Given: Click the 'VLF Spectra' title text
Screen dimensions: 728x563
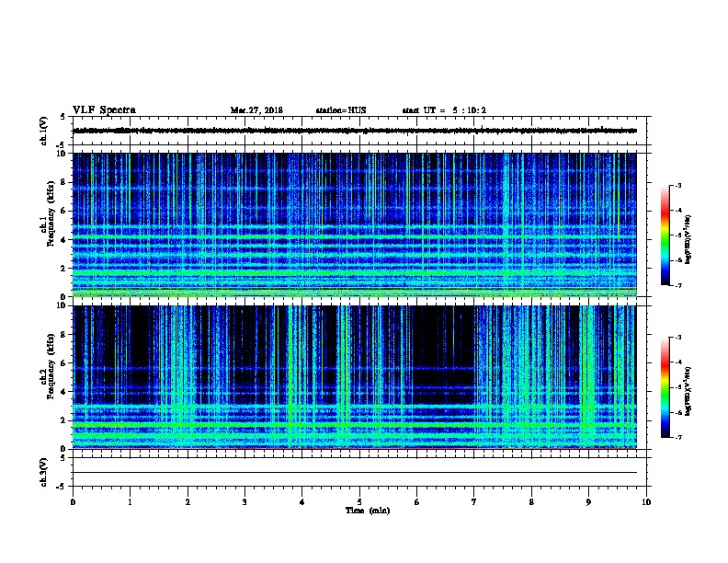Looking at the screenshot, I should pos(104,110).
